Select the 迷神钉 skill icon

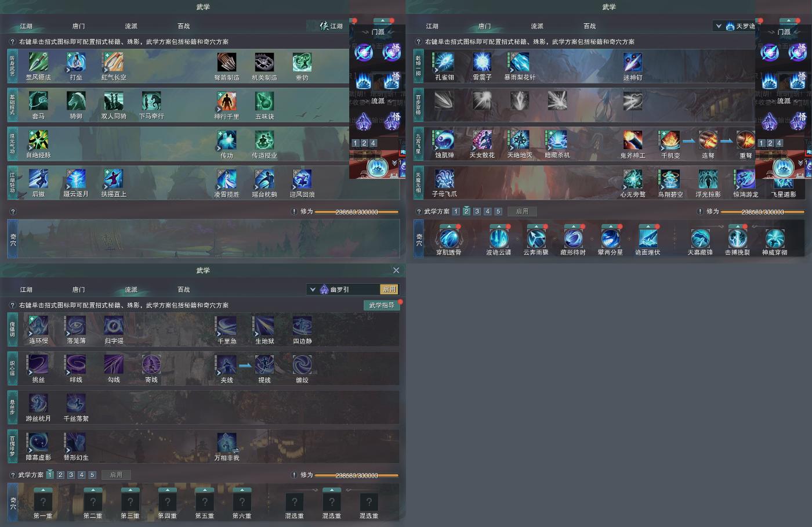633,62
